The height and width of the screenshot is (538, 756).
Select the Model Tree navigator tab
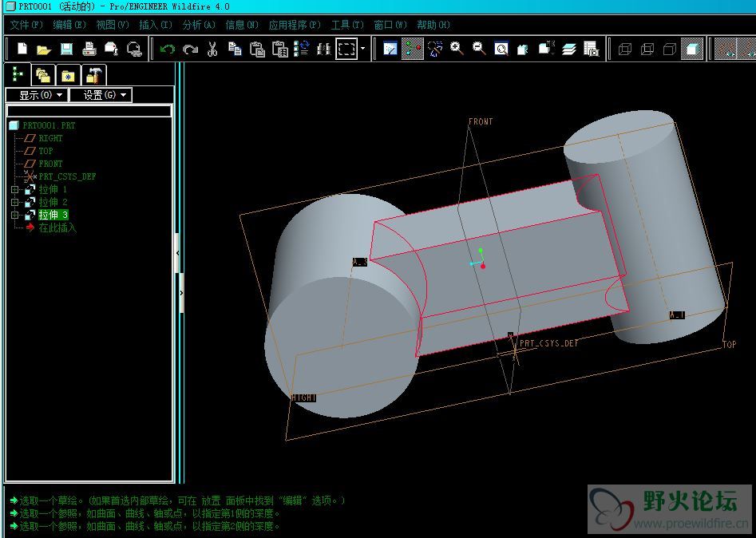pyautogui.click(x=18, y=74)
